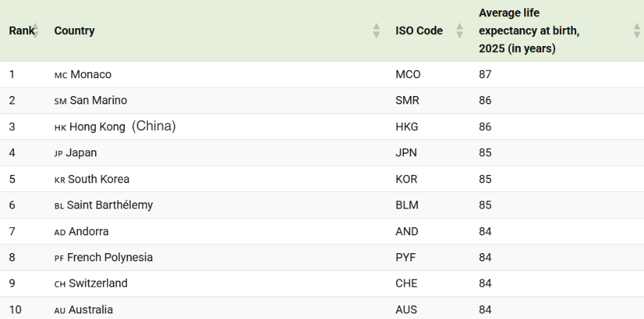Sort table by Rank column arrows
This screenshot has height=319, width=644.
tap(36, 31)
